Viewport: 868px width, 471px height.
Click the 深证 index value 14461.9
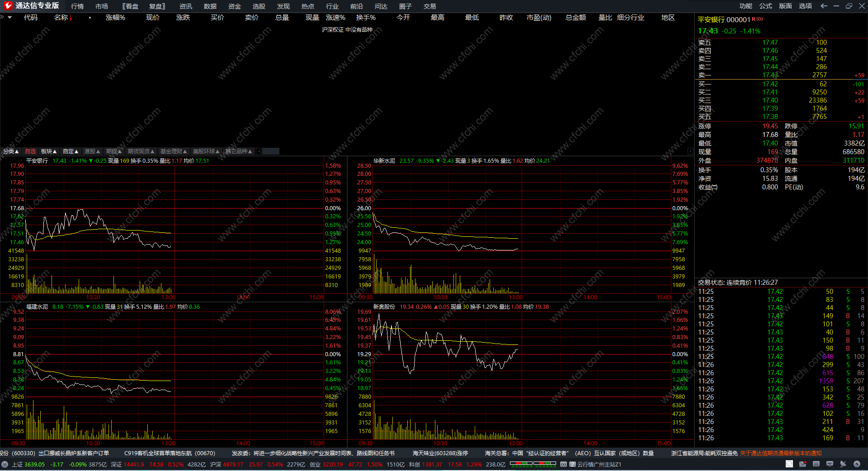[134, 464]
